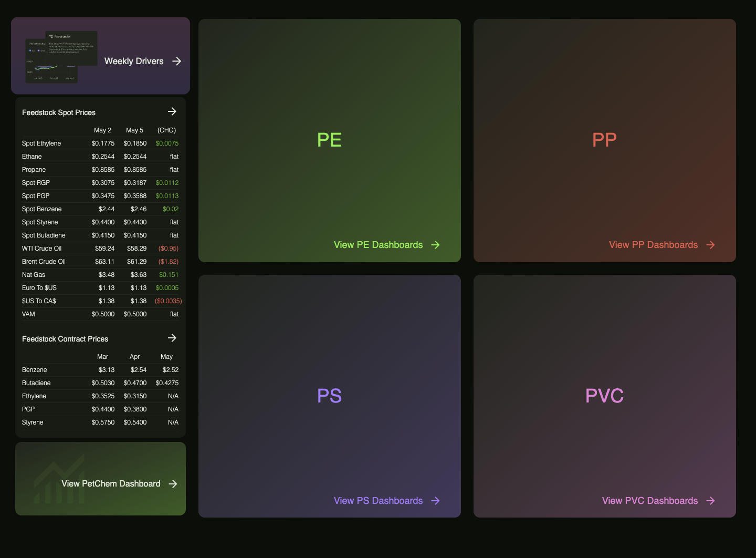The image size is (756, 558).
Task: Click the arrow beside View PVC Dashboards
Action: click(710, 501)
